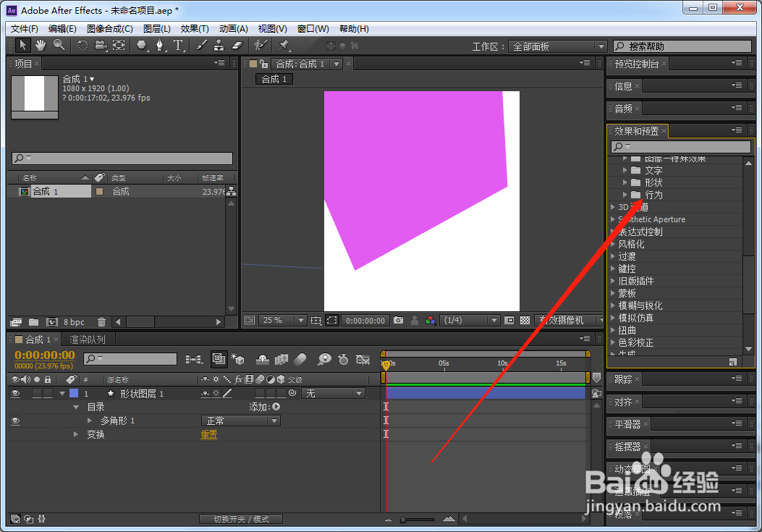Screen dimensions: 762x532
Task: Expand the 多角形 1 group
Action: pos(90,420)
